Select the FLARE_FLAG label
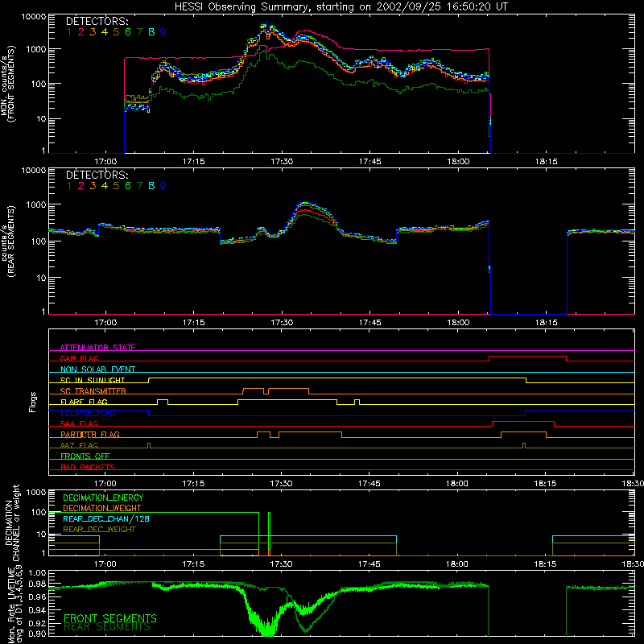This screenshot has width=644, height=644. 84,402
